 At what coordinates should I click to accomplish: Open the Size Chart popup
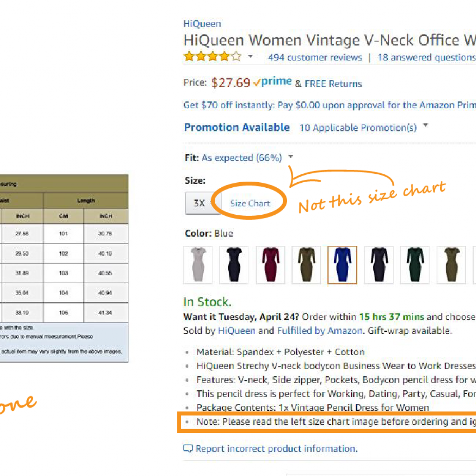click(250, 203)
